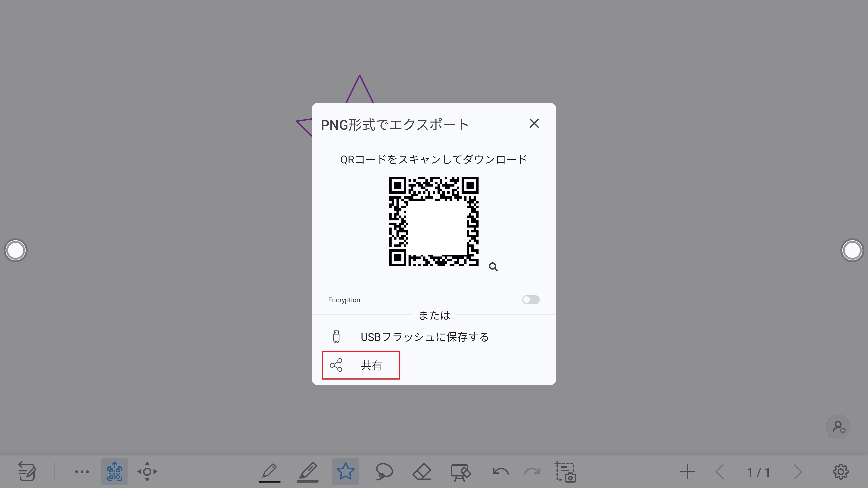The image size is (868, 488).
Task: Go to the next page arrow
Action: [x=797, y=472]
